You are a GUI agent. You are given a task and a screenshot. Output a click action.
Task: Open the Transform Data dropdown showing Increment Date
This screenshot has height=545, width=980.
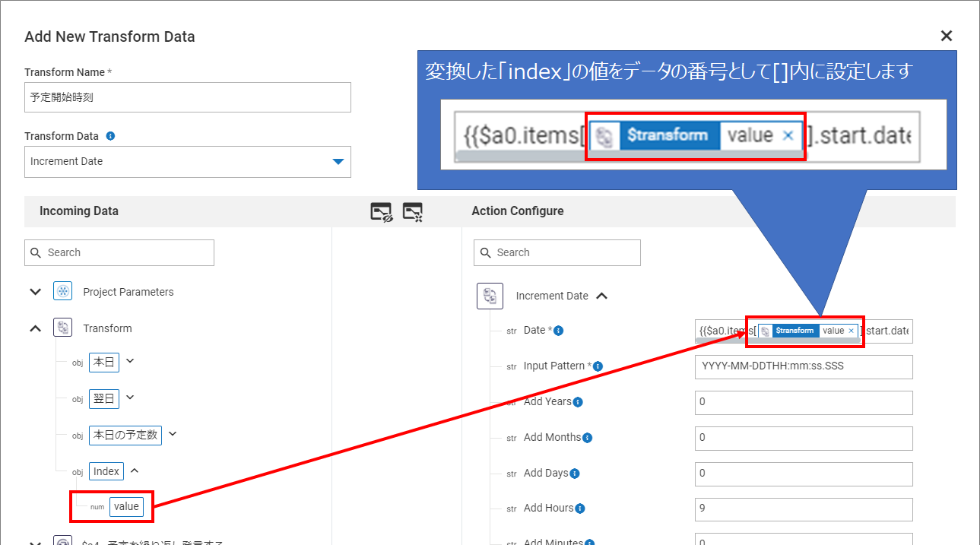[187, 162]
